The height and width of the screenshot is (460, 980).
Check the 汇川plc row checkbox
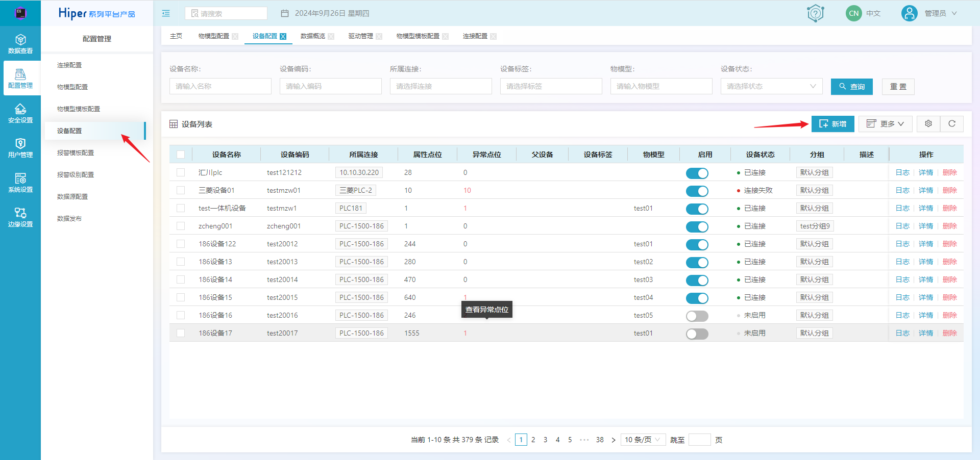tap(181, 172)
